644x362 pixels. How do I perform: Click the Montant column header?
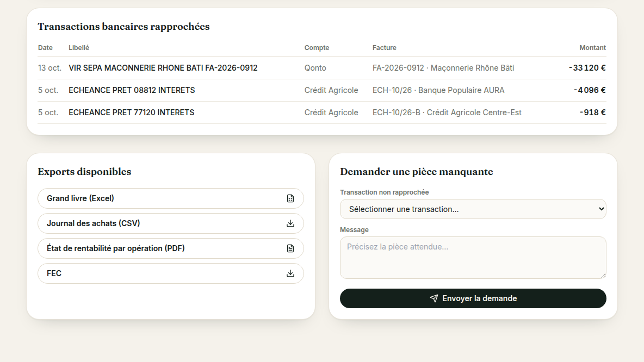click(593, 48)
